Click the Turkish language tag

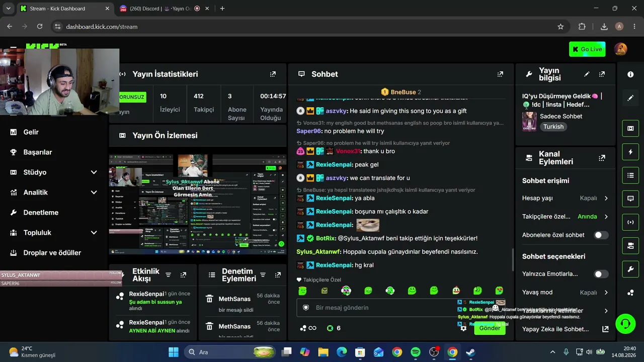553,127
